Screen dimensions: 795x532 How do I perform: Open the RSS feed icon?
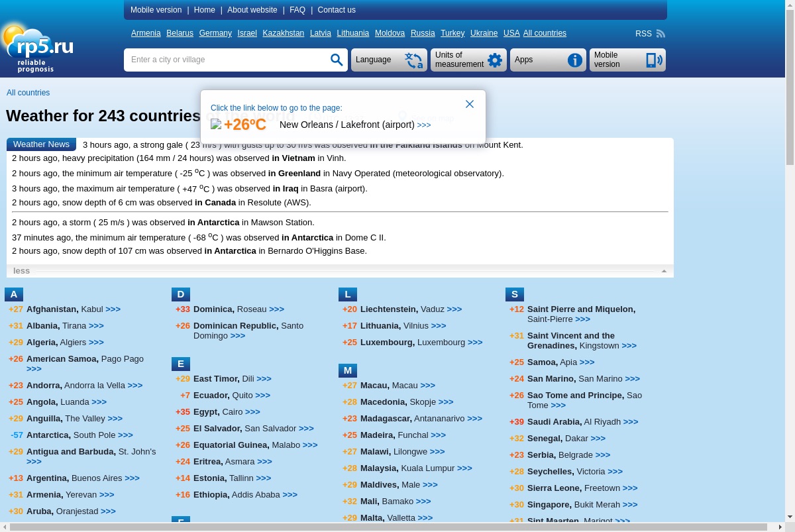[x=661, y=34]
